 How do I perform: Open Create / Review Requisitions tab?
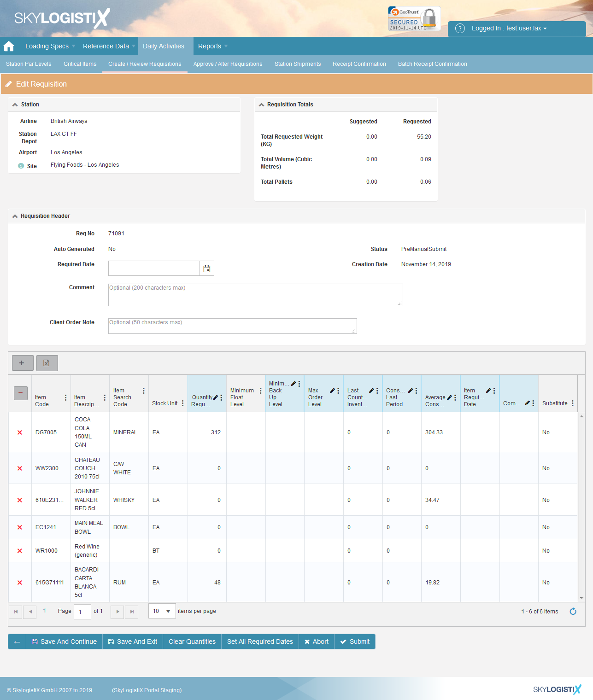click(x=145, y=64)
